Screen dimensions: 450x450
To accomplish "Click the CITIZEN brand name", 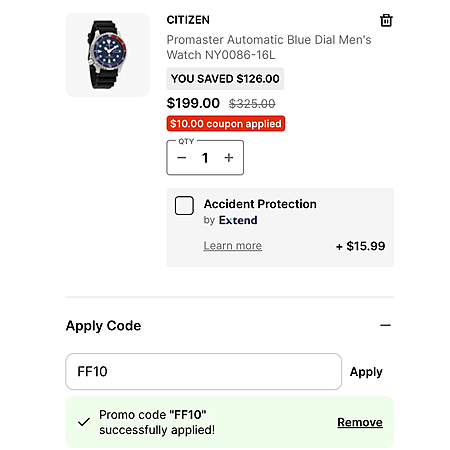I will pos(188,20).
